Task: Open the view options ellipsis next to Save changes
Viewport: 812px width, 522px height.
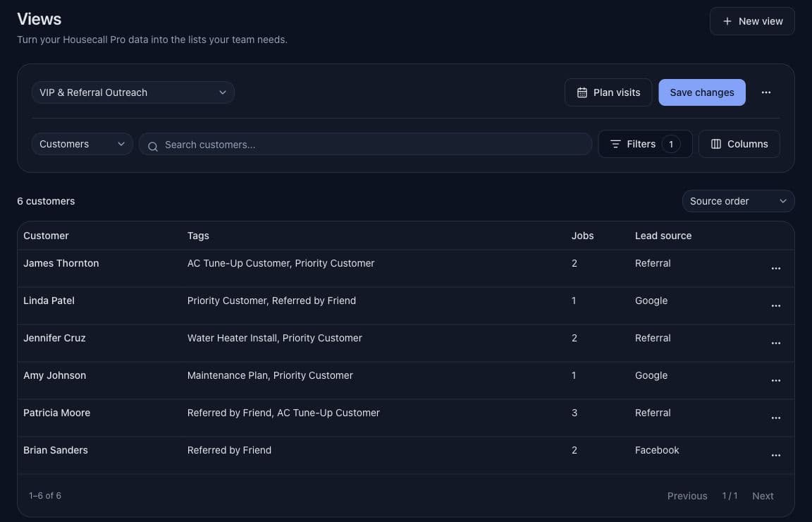Action: pyautogui.click(x=766, y=92)
